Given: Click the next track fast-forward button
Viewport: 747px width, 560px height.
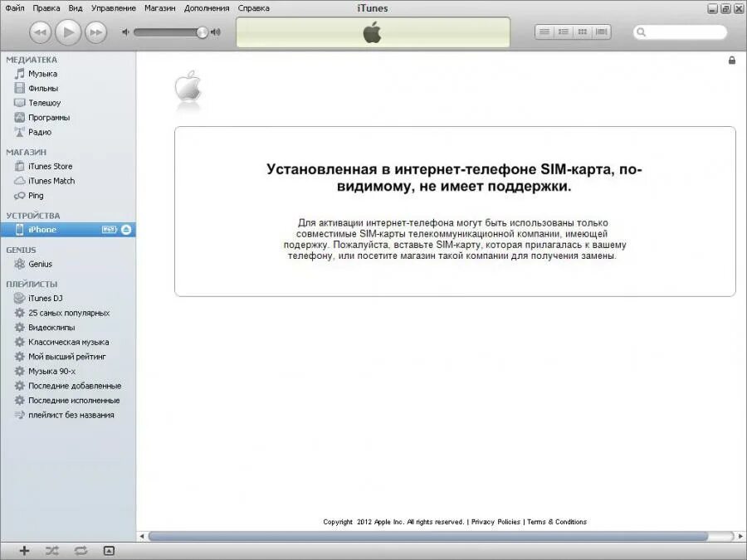Looking at the screenshot, I should point(95,32).
